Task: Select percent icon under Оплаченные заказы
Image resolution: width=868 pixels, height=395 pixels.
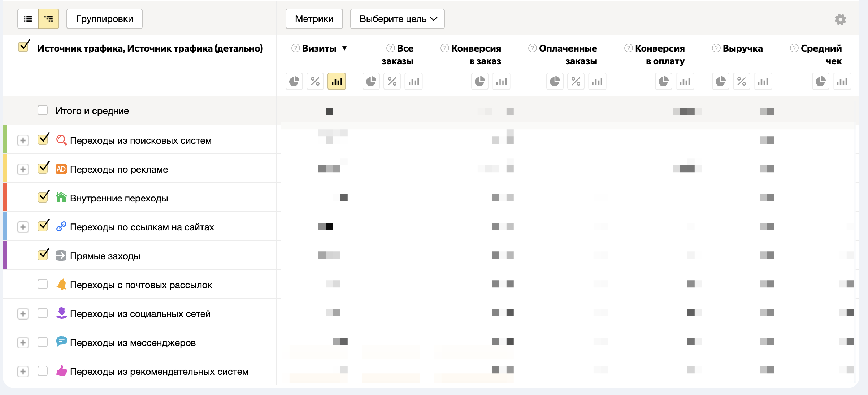Action: click(576, 81)
